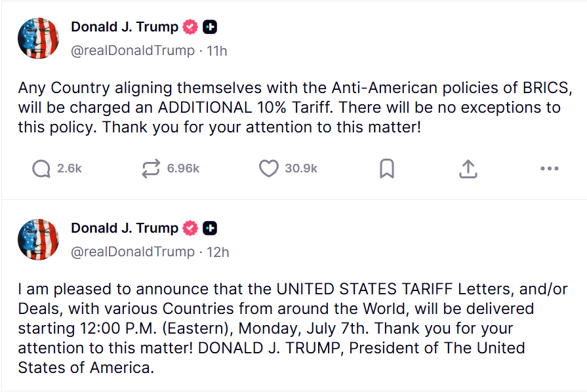This screenshot has height=392, width=587.
Task: Click the black plus badge on the 12h post
Action: [x=210, y=228]
